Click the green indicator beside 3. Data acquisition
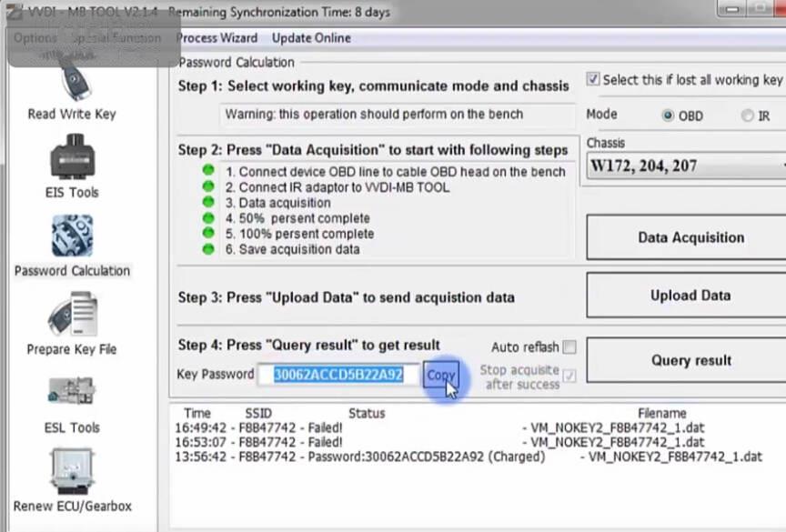This screenshot has width=786, height=532. pyautogui.click(x=208, y=202)
